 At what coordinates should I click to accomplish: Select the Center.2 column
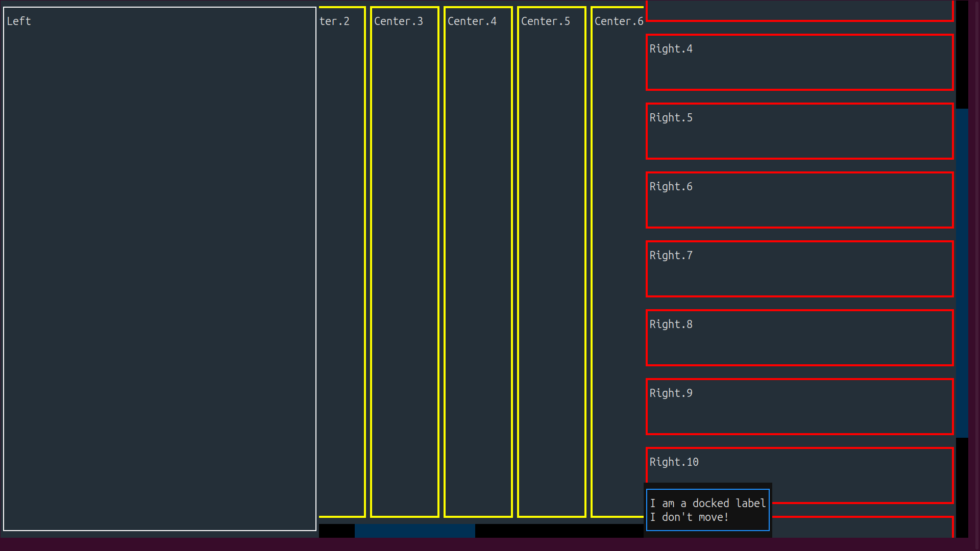(341, 255)
